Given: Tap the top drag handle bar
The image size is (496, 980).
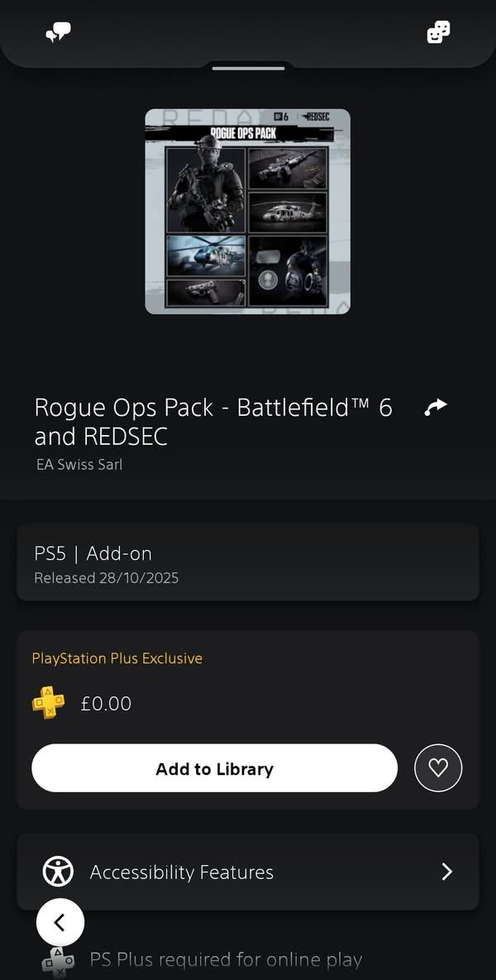Looking at the screenshot, I should (248, 68).
